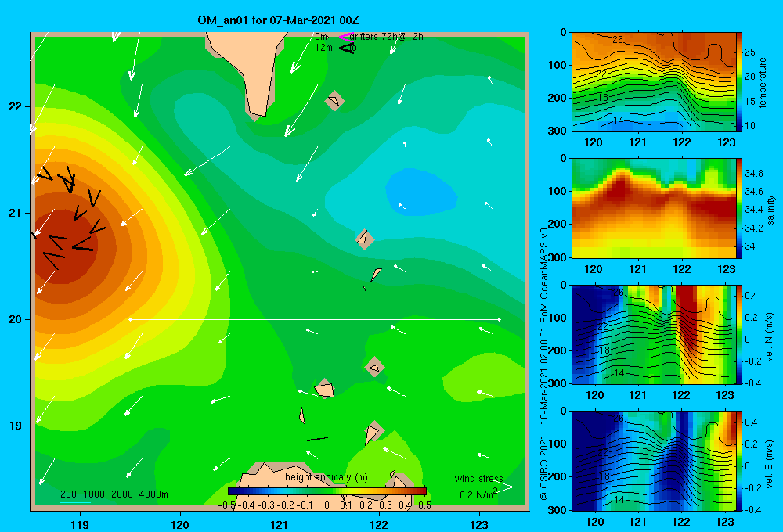Click the "14" isotherm label in temperature plot
783x532 pixels.
[619, 120]
